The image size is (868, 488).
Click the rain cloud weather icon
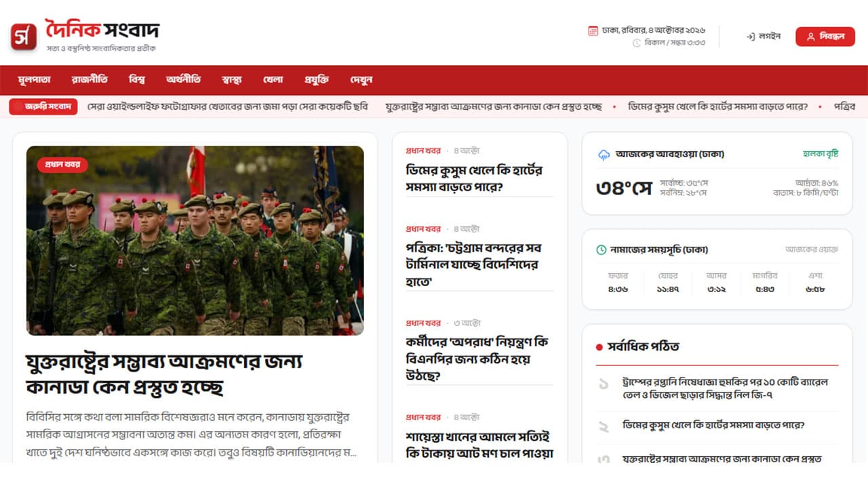pyautogui.click(x=604, y=155)
